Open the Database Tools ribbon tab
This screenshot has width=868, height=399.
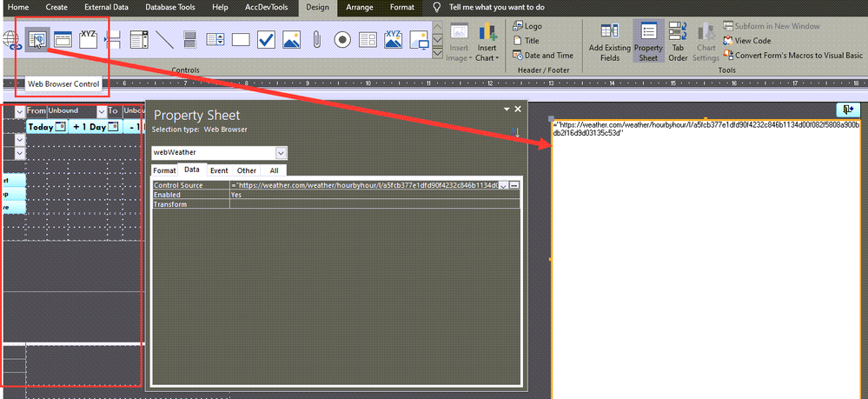171,7
